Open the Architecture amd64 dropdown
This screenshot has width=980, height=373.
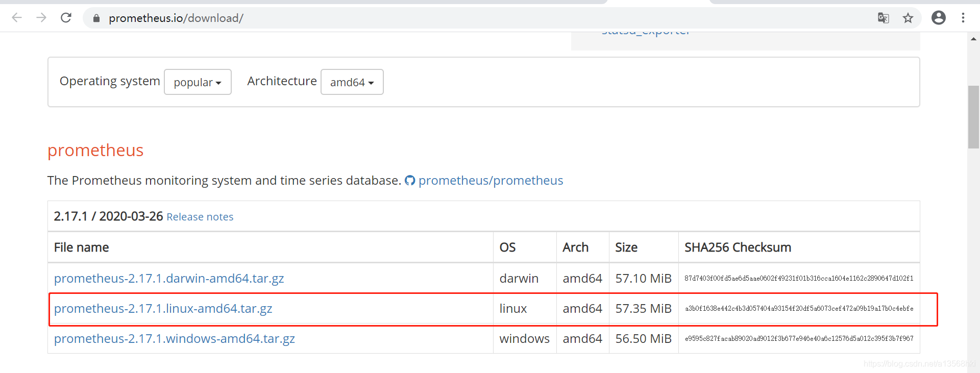(352, 82)
